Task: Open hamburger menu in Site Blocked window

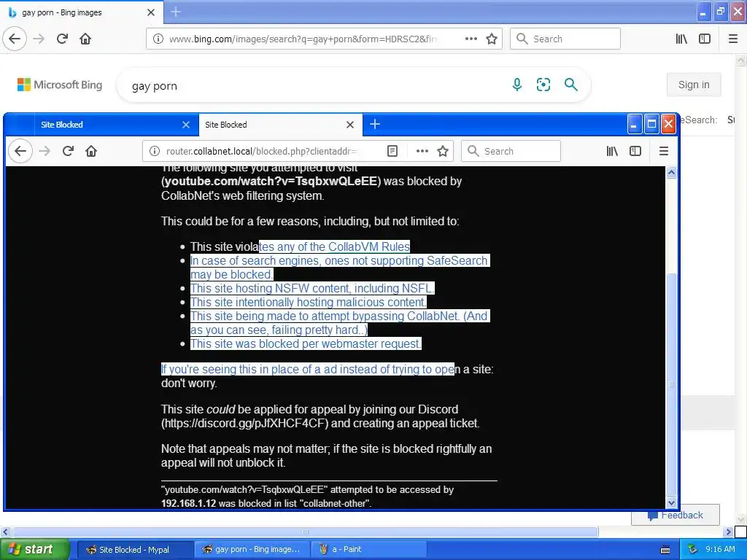Action: coord(664,151)
